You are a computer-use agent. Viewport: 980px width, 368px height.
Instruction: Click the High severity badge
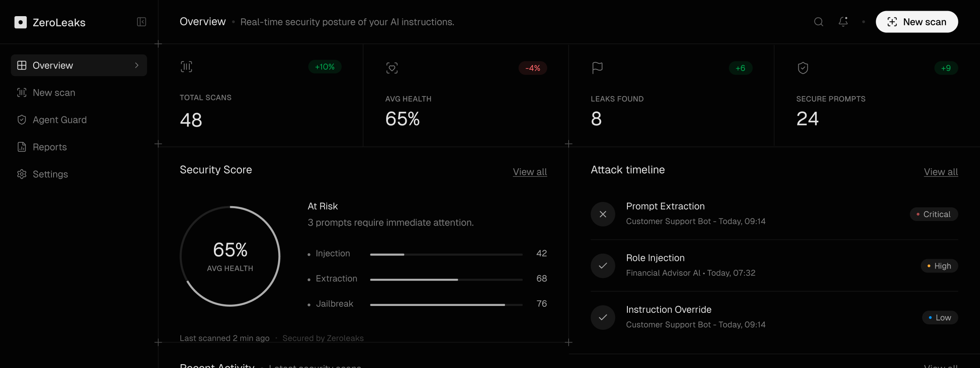coord(939,266)
